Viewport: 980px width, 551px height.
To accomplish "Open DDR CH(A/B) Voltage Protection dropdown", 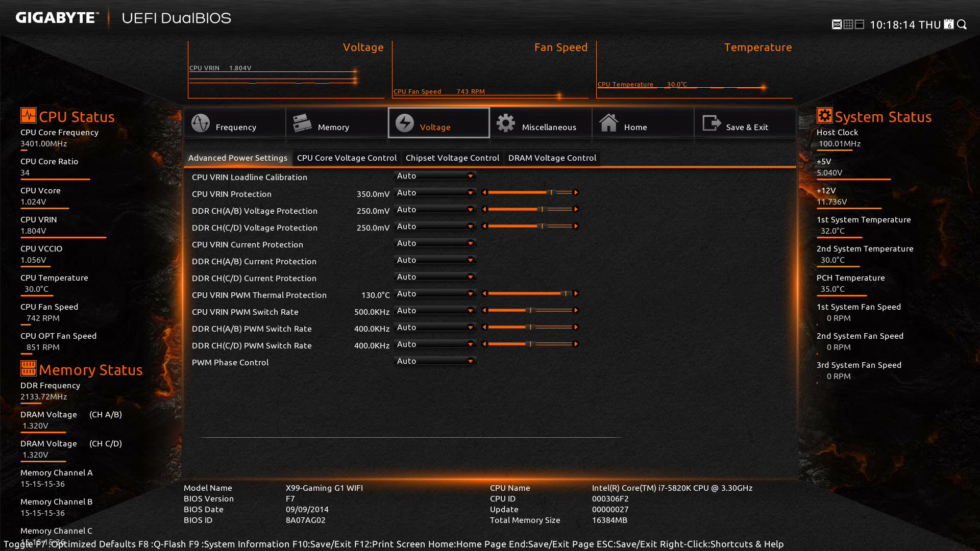I will [435, 209].
